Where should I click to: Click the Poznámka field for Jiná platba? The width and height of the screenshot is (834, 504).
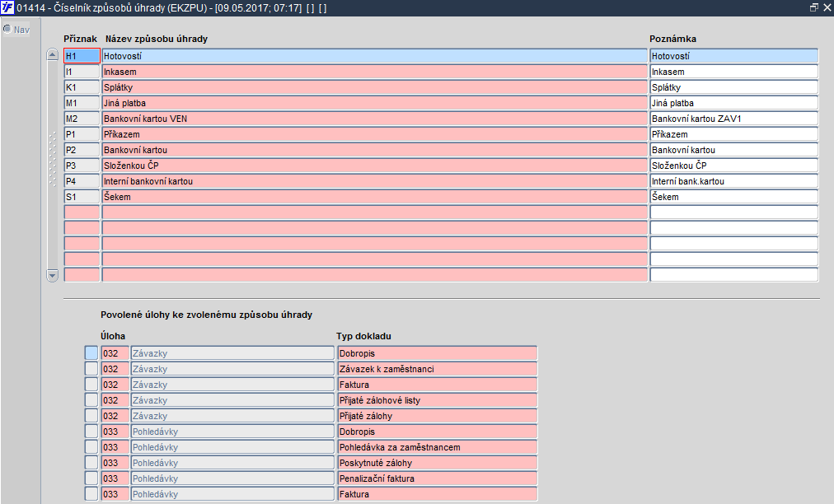[734, 103]
